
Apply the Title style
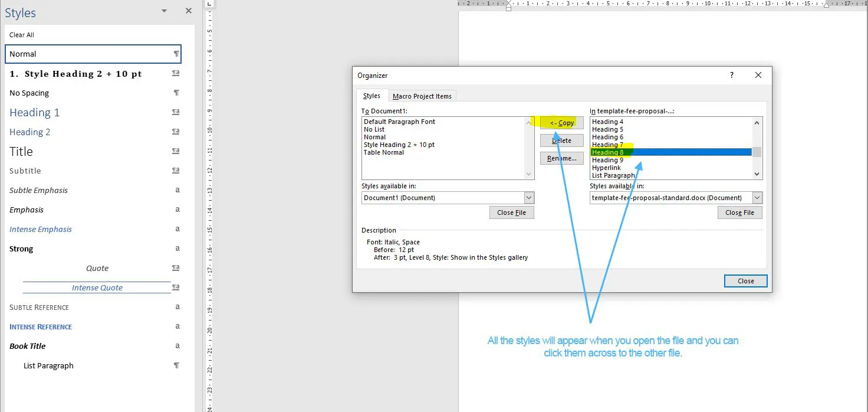click(x=93, y=151)
